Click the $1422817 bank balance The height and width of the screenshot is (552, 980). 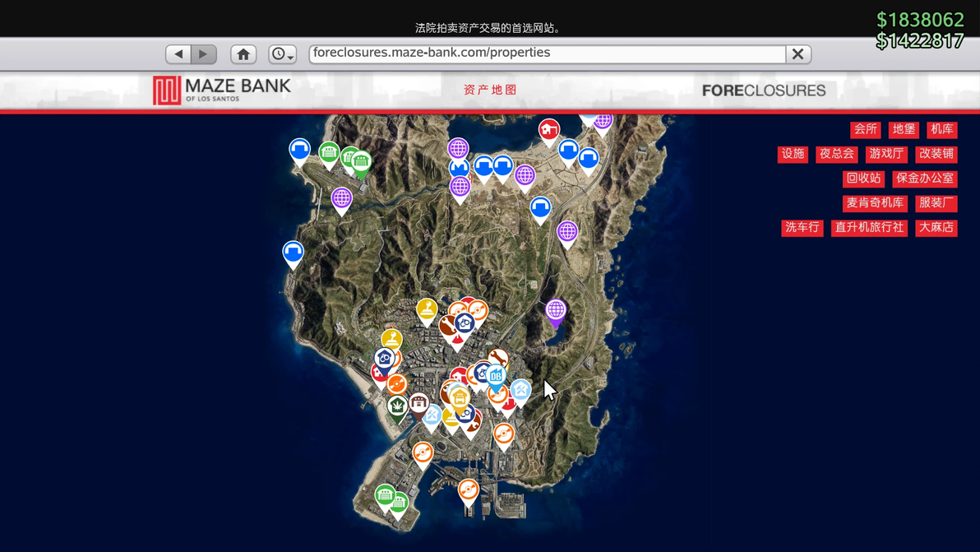click(920, 40)
